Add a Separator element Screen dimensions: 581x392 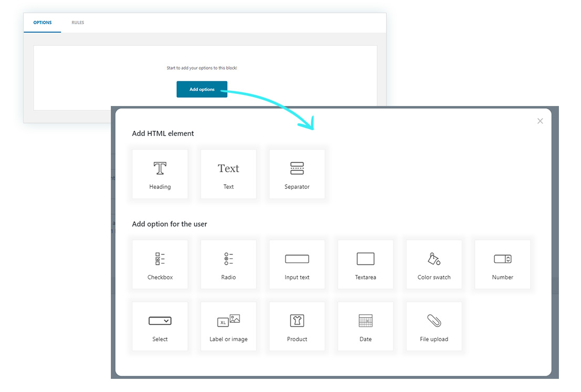[297, 174]
